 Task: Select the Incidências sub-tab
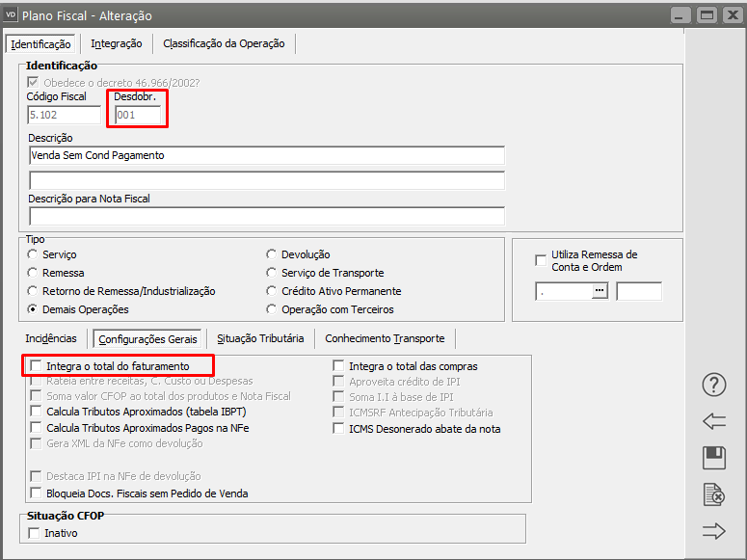tap(51, 338)
